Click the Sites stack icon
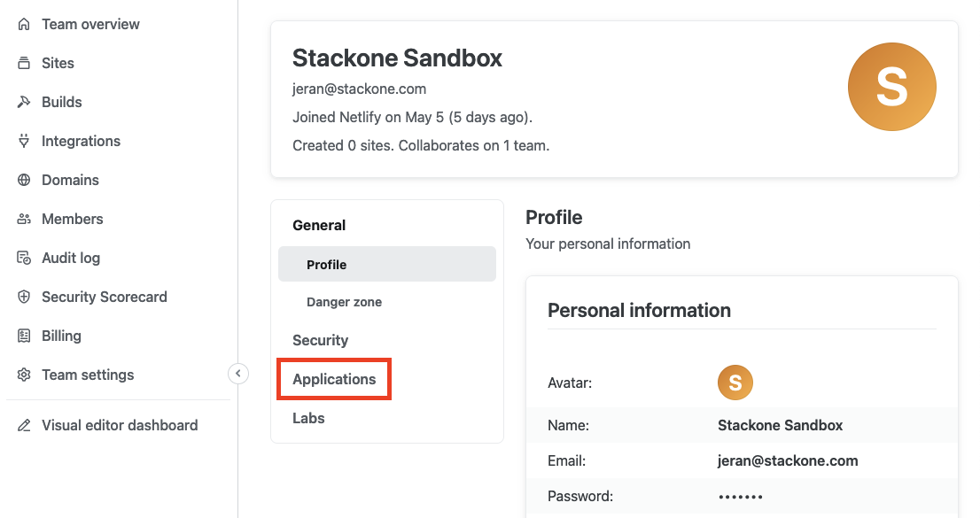The width and height of the screenshot is (980, 518). click(24, 64)
